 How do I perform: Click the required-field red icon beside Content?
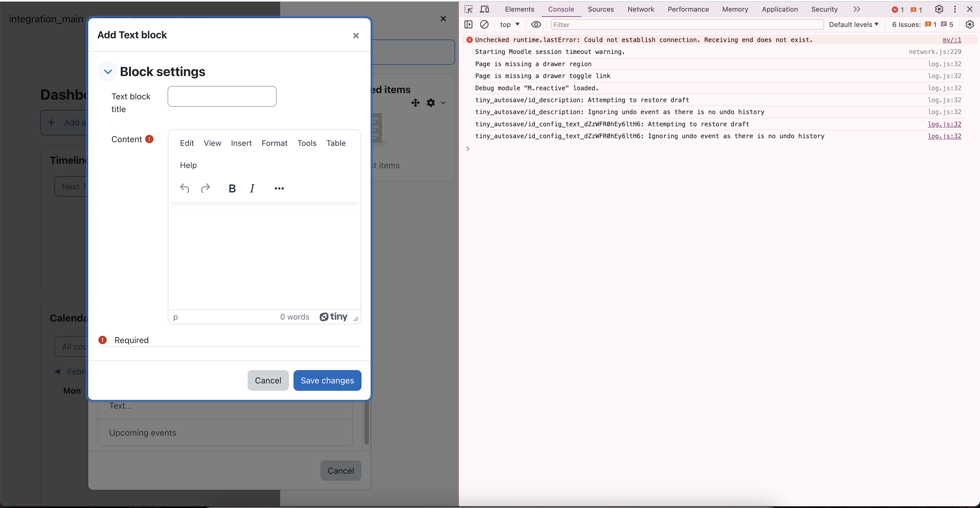[x=149, y=139]
